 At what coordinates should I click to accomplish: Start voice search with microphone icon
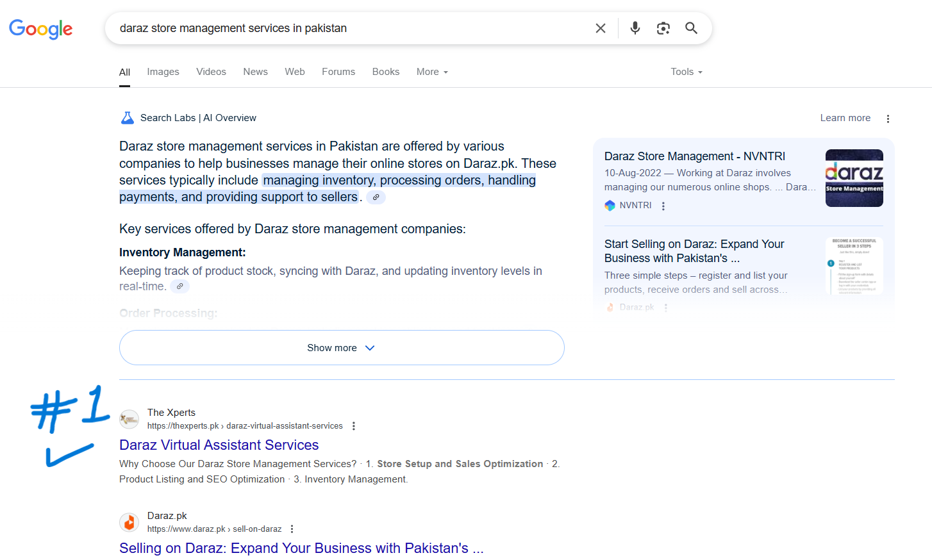tap(635, 28)
